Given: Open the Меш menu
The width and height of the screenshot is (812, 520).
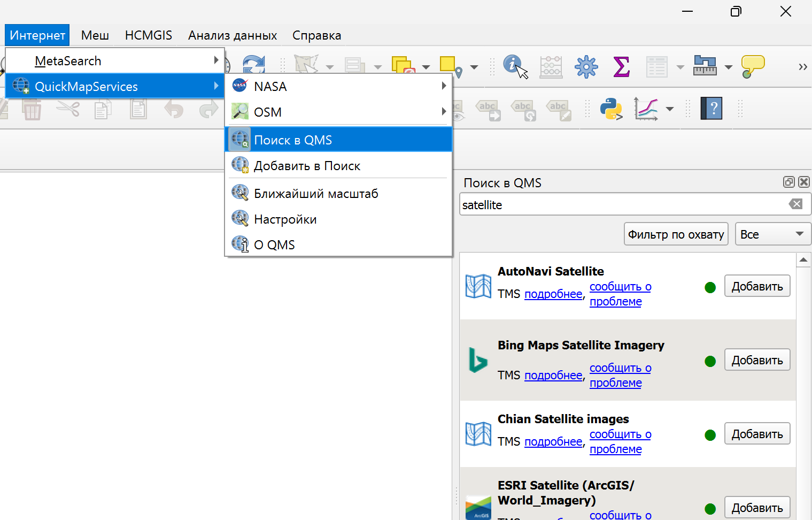Looking at the screenshot, I should 95,35.
